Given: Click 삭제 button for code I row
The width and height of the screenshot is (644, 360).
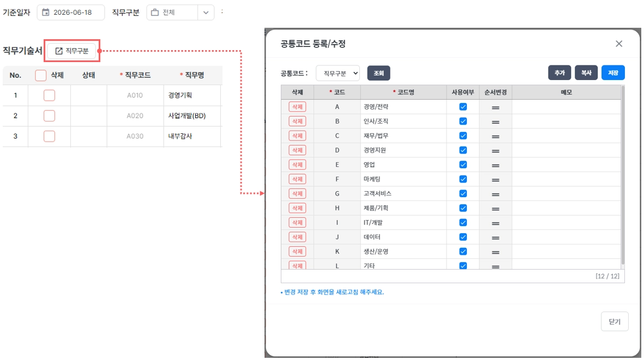Looking at the screenshot, I should [x=297, y=222].
